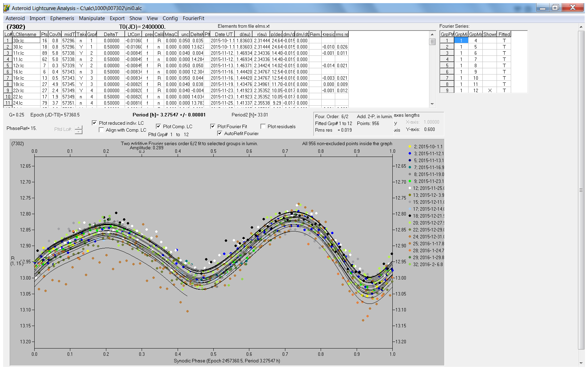588x370 pixels.
Task: Click G= 0.25 value
Action: pyautogui.click(x=17, y=115)
